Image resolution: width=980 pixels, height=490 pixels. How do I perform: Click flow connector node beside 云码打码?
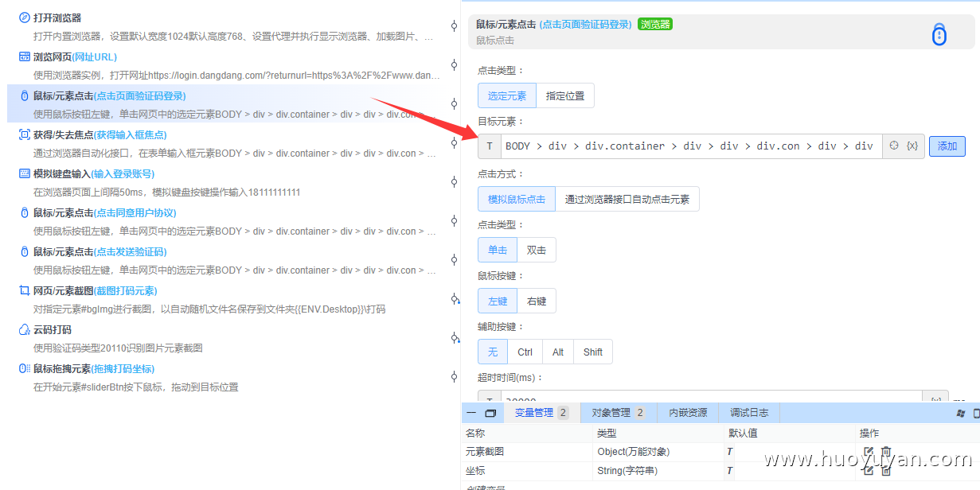pos(455,338)
